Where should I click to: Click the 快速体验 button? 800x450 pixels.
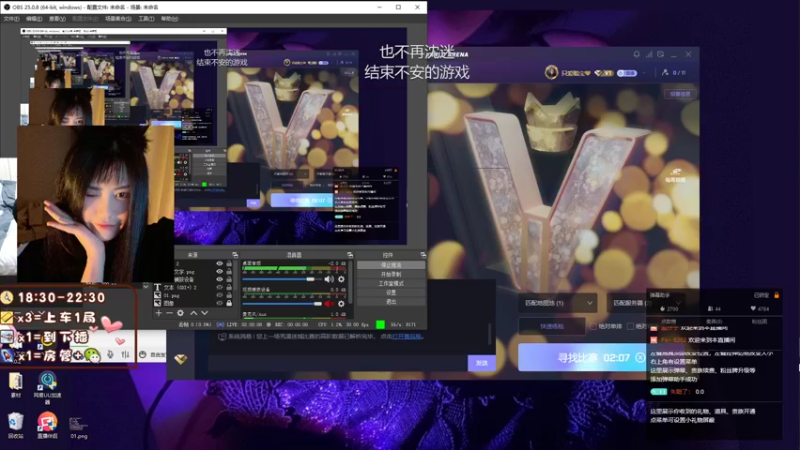(x=552, y=326)
